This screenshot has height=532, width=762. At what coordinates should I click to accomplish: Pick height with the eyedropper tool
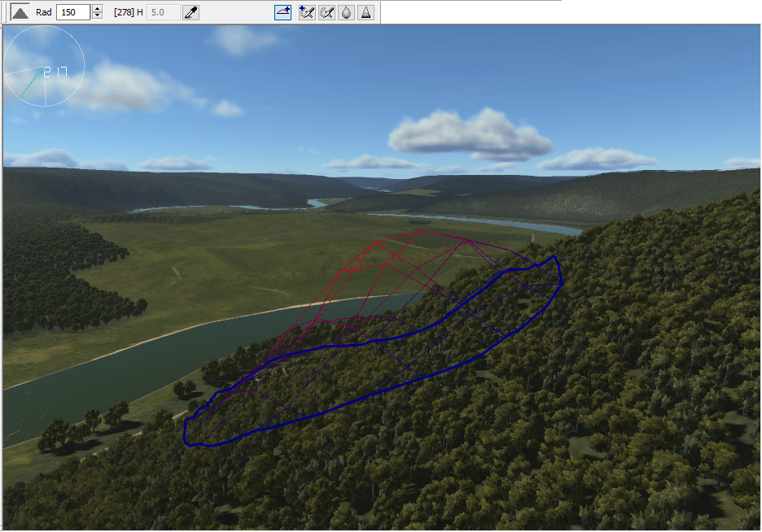click(x=191, y=12)
